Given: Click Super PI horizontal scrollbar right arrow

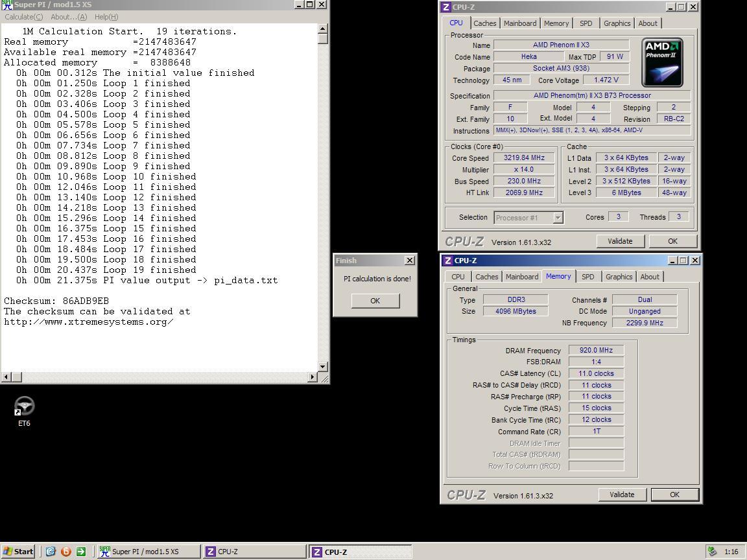Looking at the screenshot, I should click(313, 377).
